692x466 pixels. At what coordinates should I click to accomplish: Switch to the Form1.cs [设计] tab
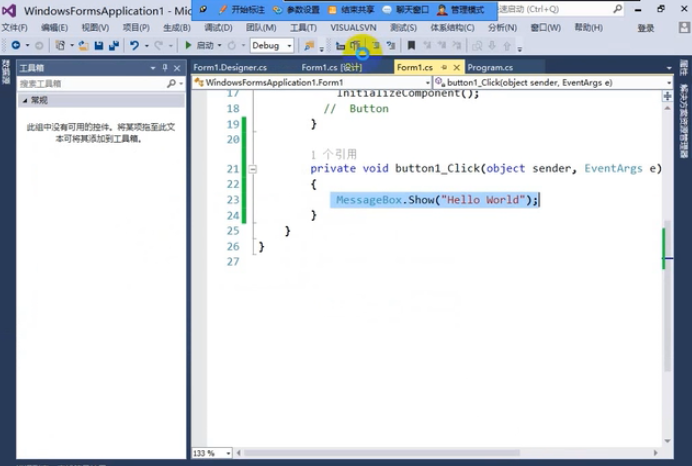click(331, 68)
